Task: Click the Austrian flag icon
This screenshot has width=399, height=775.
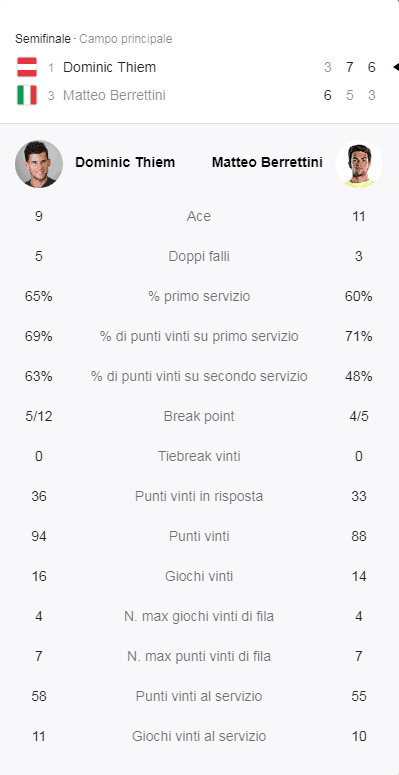Action: [x=27, y=67]
